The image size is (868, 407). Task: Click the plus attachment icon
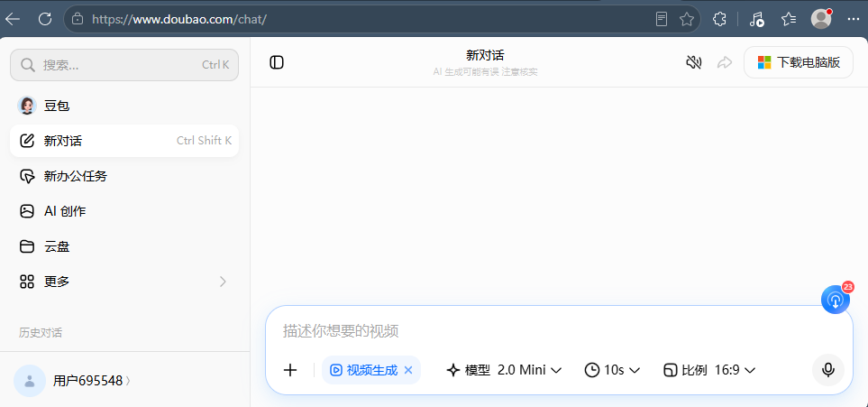[x=290, y=370]
